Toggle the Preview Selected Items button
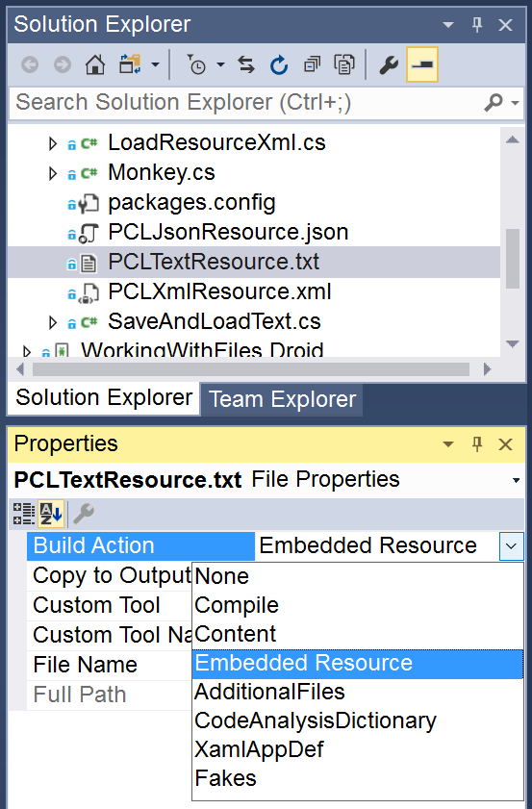This screenshot has height=809, width=532. click(422, 65)
